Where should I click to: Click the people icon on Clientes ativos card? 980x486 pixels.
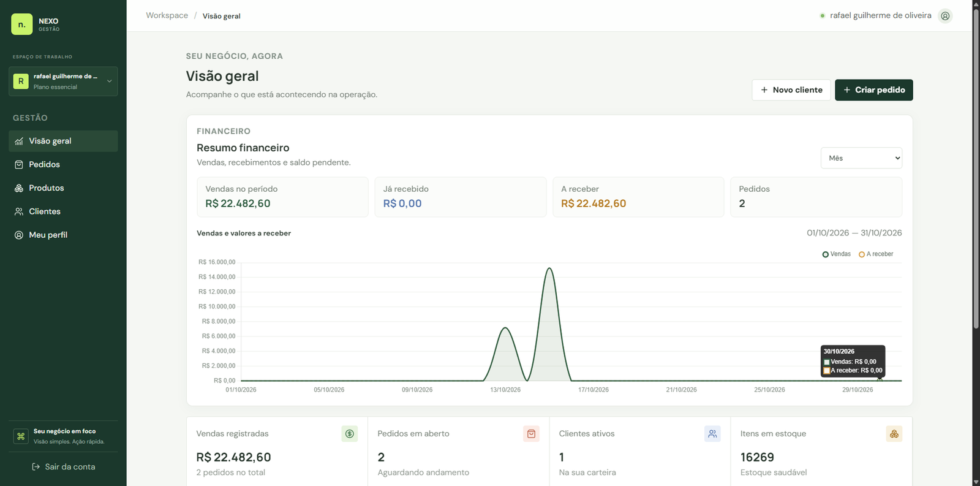[712, 434]
